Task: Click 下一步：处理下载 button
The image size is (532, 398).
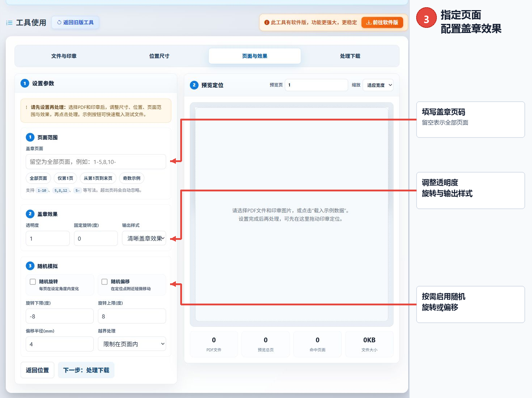Action: click(x=86, y=370)
